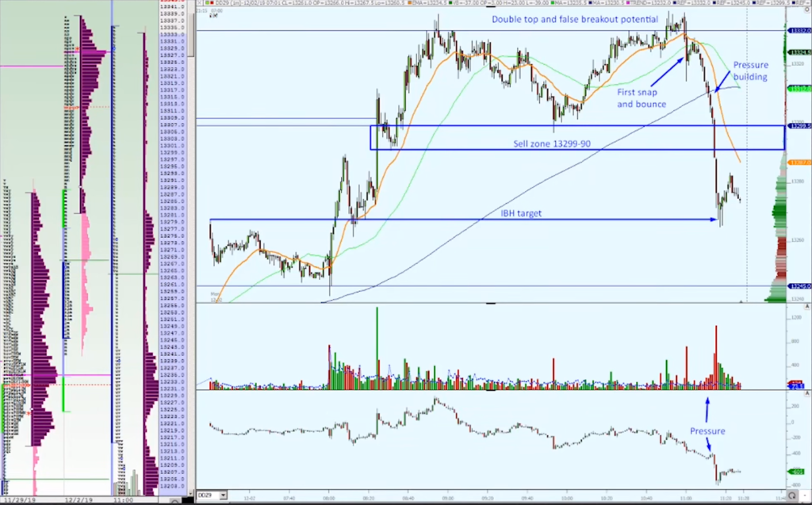
Task: Select the 11/29/19 profile date label
Action: 18,500
